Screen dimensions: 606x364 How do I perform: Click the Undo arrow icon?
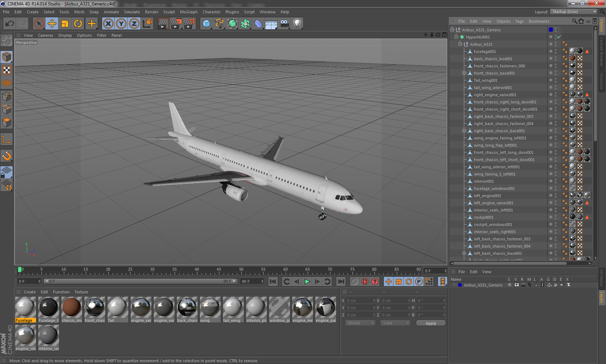click(10, 24)
